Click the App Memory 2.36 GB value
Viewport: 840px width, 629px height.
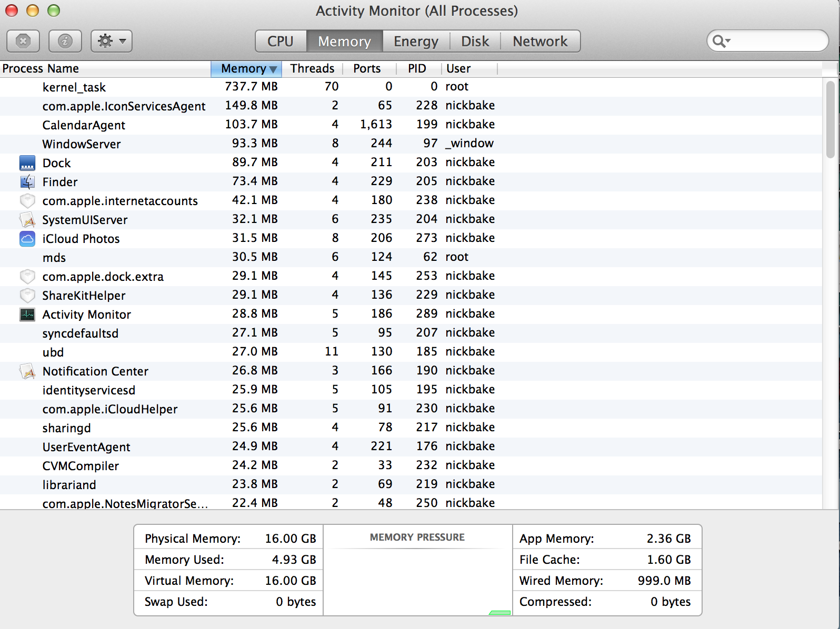click(669, 539)
